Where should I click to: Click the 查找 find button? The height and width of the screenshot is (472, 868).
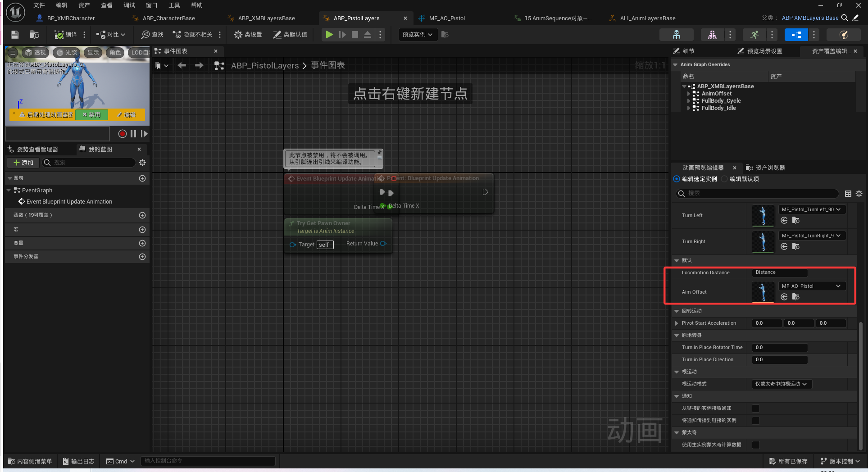tap(152, 35)
